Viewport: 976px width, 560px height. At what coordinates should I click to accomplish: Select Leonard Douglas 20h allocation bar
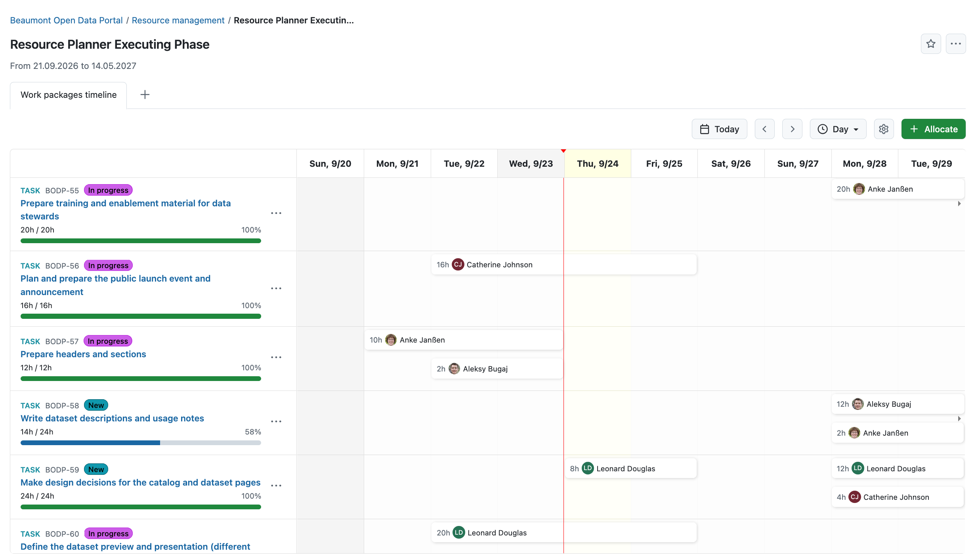click(x=564, y=533)
